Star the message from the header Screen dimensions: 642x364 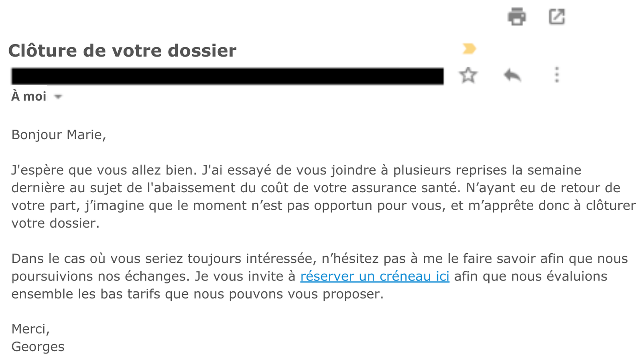[x=468, y=75]
